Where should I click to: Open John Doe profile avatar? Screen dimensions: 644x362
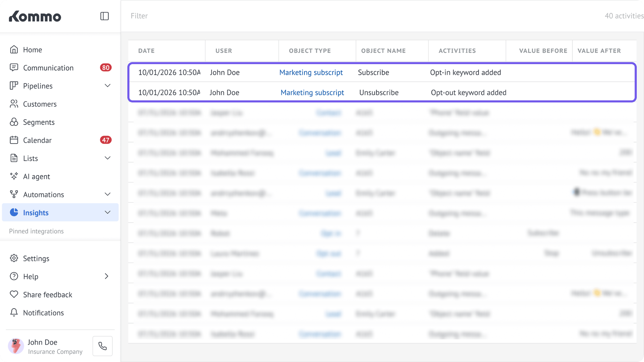(16, 346)
